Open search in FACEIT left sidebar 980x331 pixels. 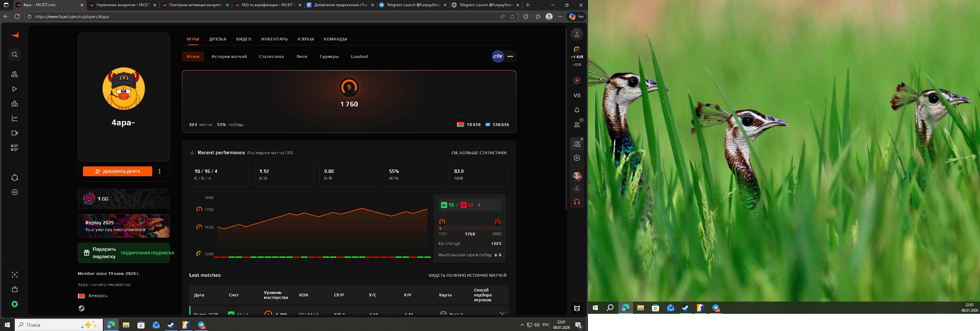coord(14,55)
